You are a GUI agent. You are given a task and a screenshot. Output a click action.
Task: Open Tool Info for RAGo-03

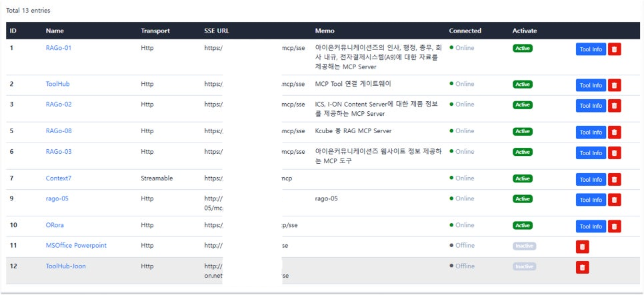(x=591, y=153)
